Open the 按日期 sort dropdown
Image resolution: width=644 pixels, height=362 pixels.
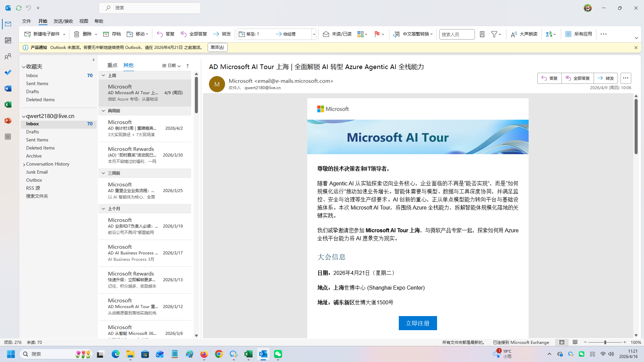click(x=171, y=66)
